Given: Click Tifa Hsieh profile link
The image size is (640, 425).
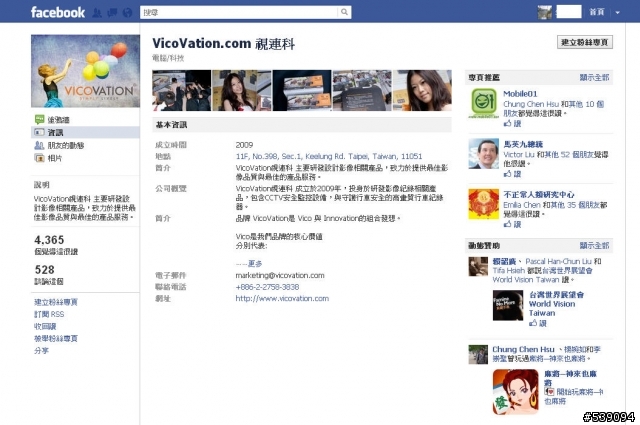Looking at the screenshot, I should pyautogui.click(x=509, y=270).
